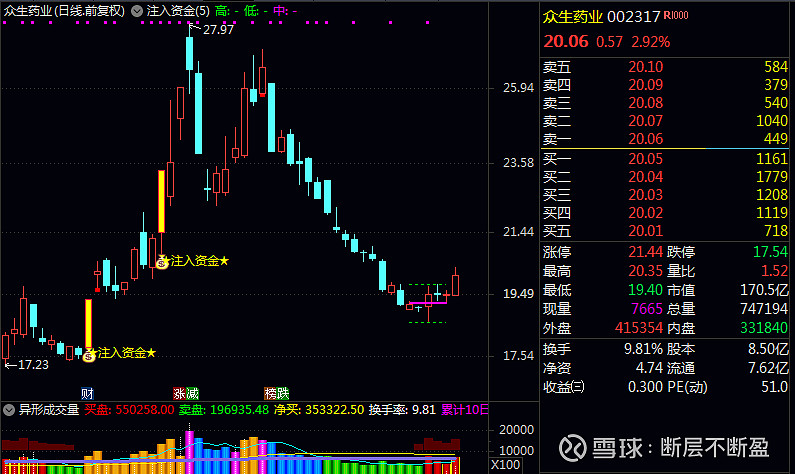This screenshot has height=474, width=795.
Task: Select the 买一 price 20.05
Action: coord(645,159)
